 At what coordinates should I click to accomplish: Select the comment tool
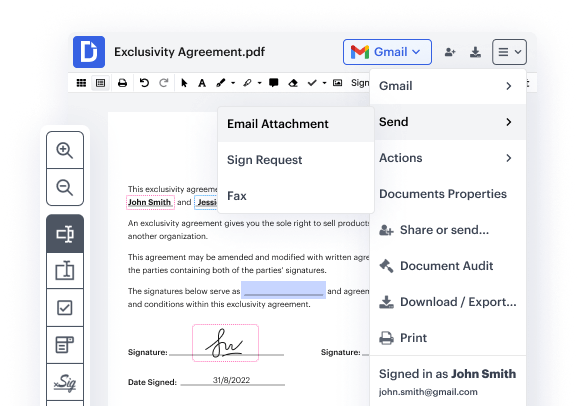coord(273,83)
